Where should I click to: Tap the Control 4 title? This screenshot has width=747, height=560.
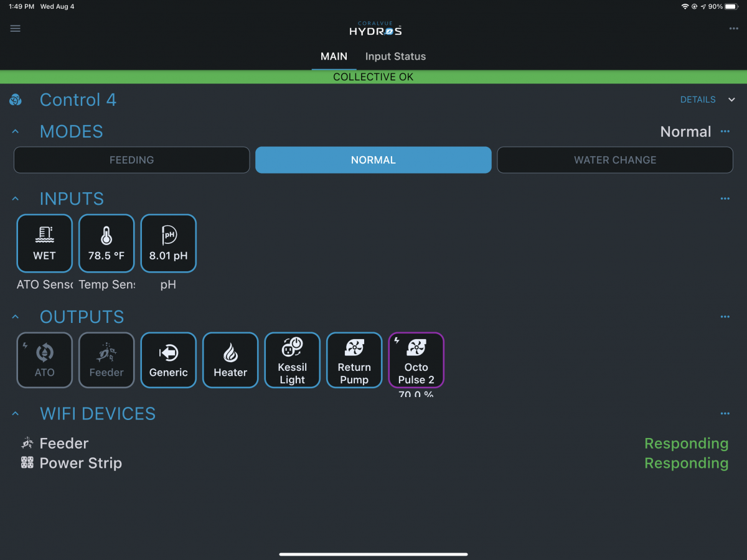click(x=78, y=100)
